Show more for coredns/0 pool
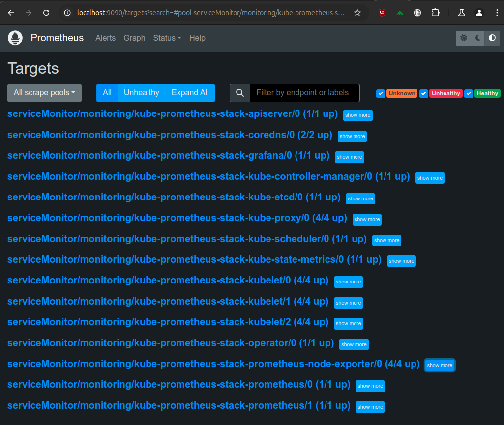The width and height of the screenshot is (504, 425). 352,136
